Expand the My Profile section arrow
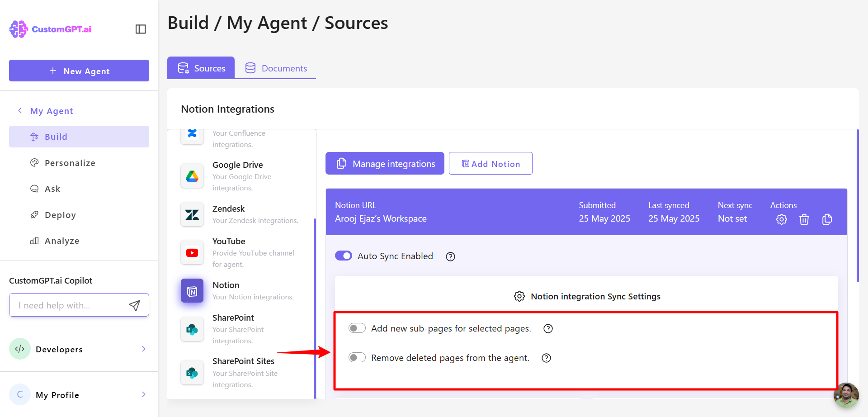Screen dimensions: 868x417 [144, 394]
